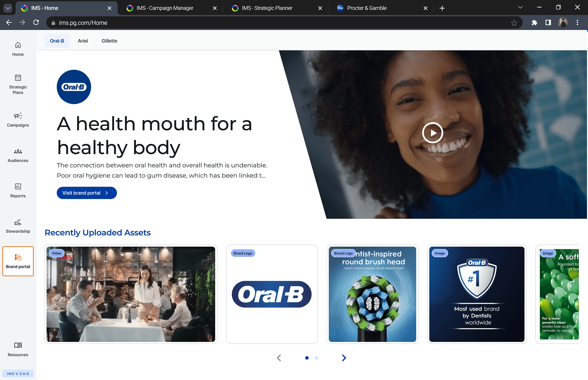The height and width of the screenshot is (380, 588).
Task: Open Home in the sidebar
Action: (18, 49)
